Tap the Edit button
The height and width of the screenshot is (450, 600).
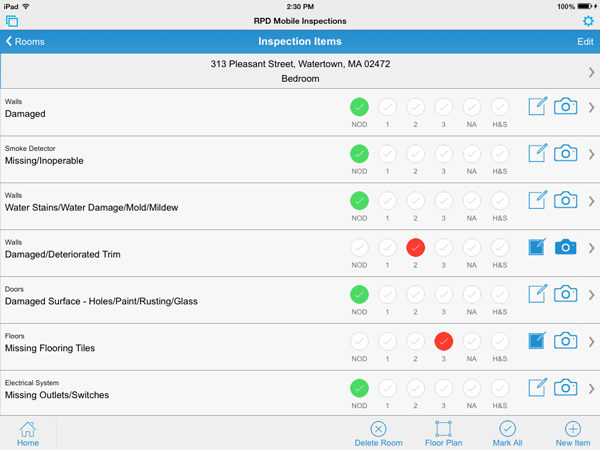tap(585, 41)
